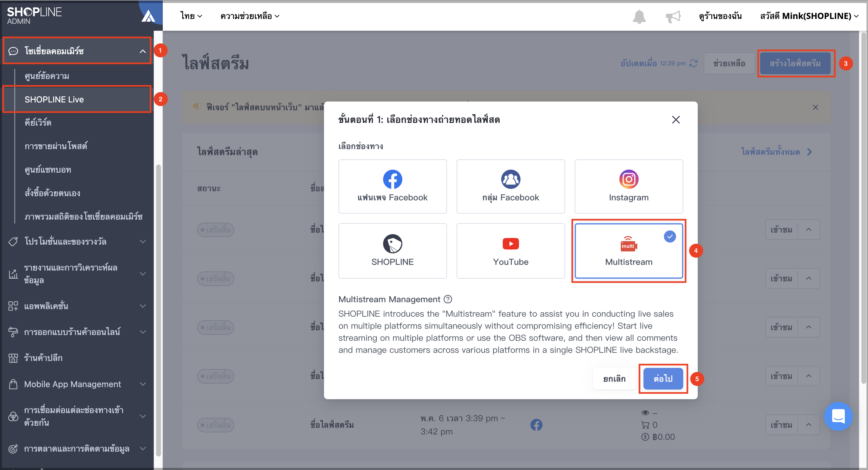Open the announcements megaphone icon
This screenshot has width=868, height=470.
tap(673, 16)
